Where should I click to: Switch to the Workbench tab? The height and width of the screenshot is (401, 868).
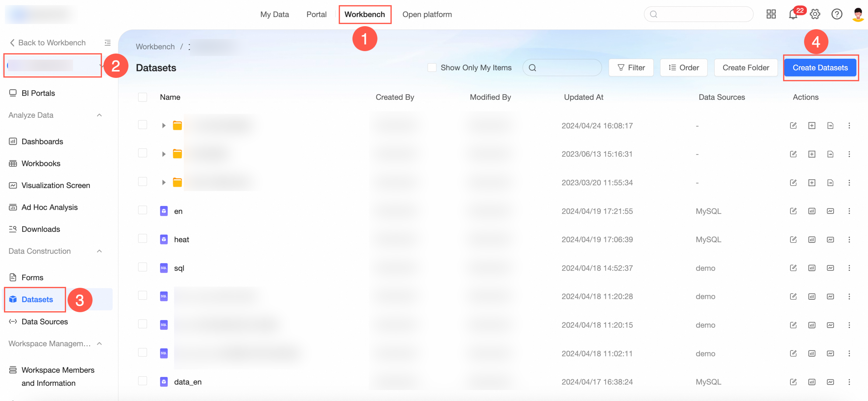click(x=364, y=14)
